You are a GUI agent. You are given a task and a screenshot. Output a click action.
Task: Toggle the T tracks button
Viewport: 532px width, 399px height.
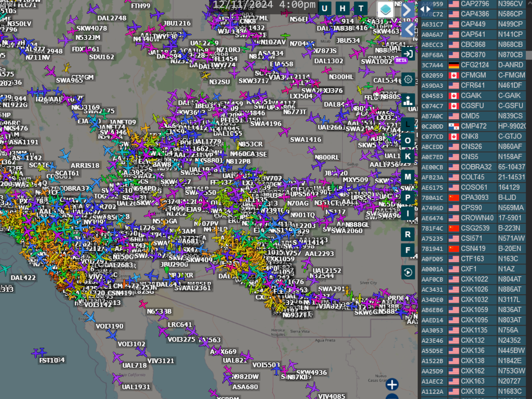(361, 8)
